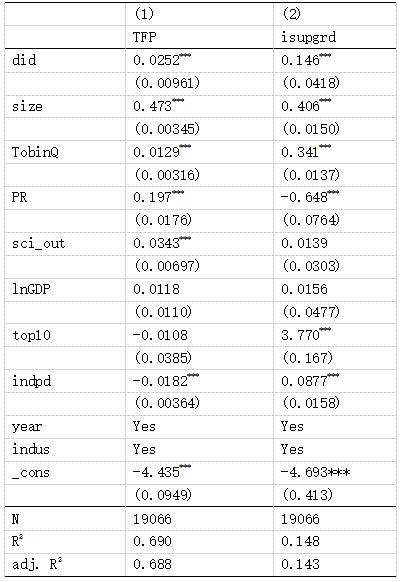Select the adj. R² value 0.143 cell
Screen dimensions: 402x582
point(335,564)
